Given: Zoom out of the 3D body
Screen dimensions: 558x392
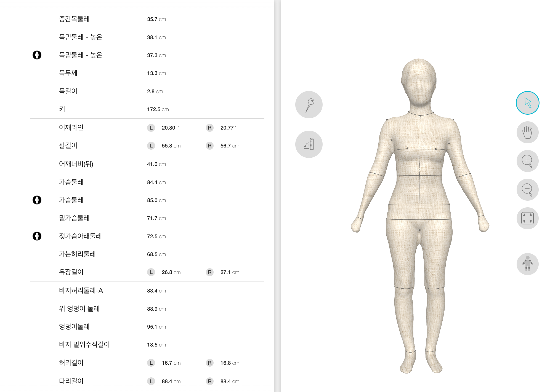Looking at the screenshot, I should [527, 190].
